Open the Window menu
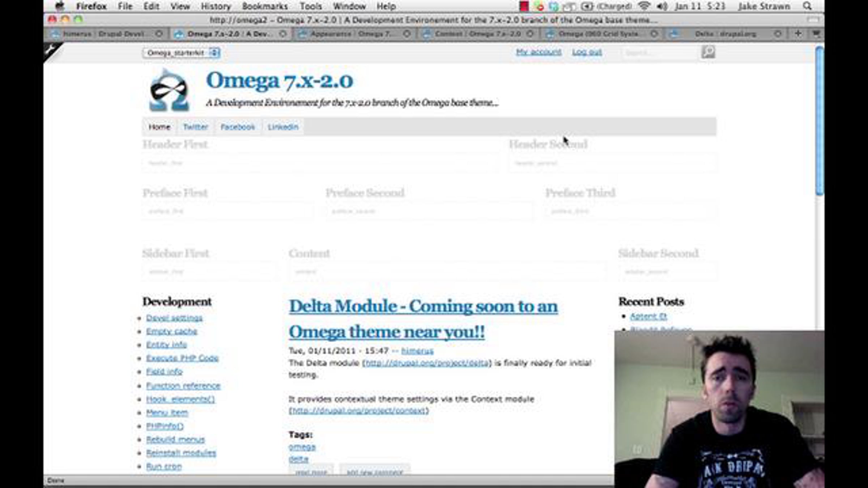The image size is (868, 488). 349,6
